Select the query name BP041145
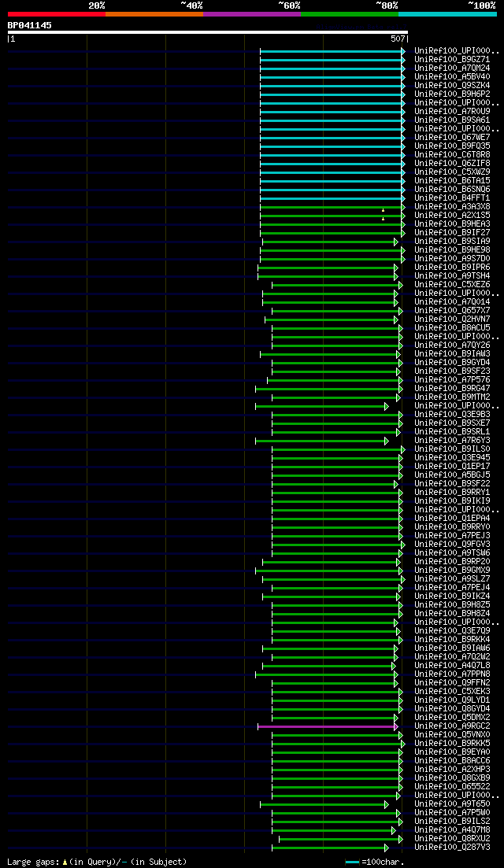504x868 pixels. pyautogui.click(x=29, y=25)
